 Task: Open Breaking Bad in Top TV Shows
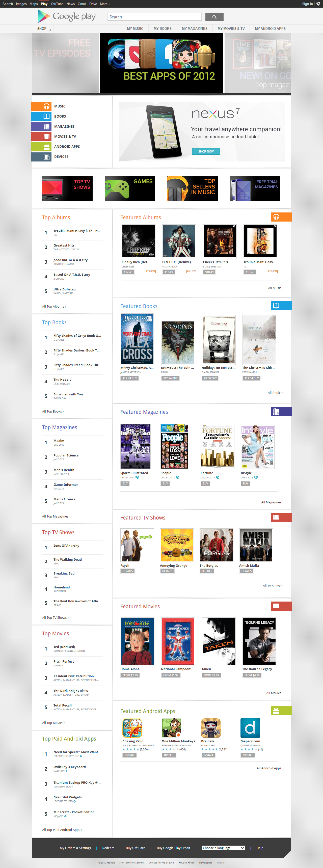pyautogui.click(x=64, y=573)
